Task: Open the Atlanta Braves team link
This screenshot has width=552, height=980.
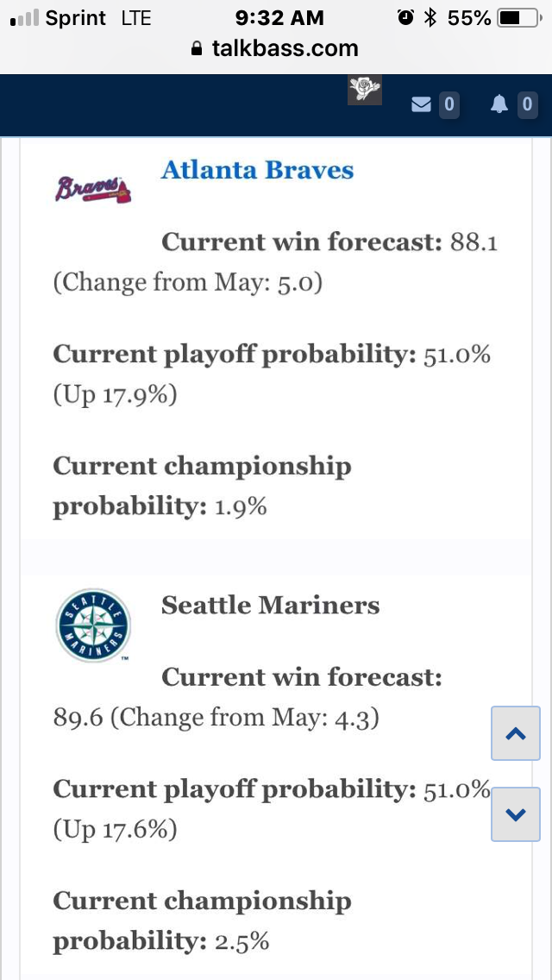Action: tap(257, 169)
